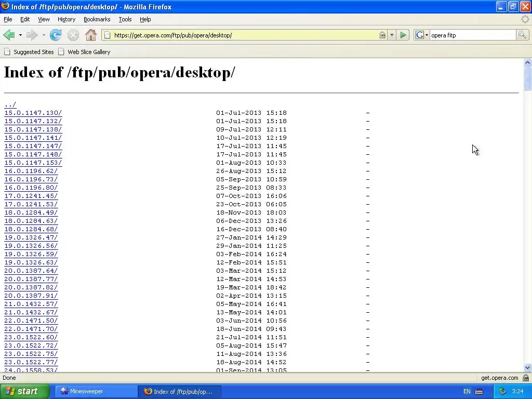The image size is (532, 399).
Task: Open the 23.0.1522.60/ folder link
Action: click(31, 337)
